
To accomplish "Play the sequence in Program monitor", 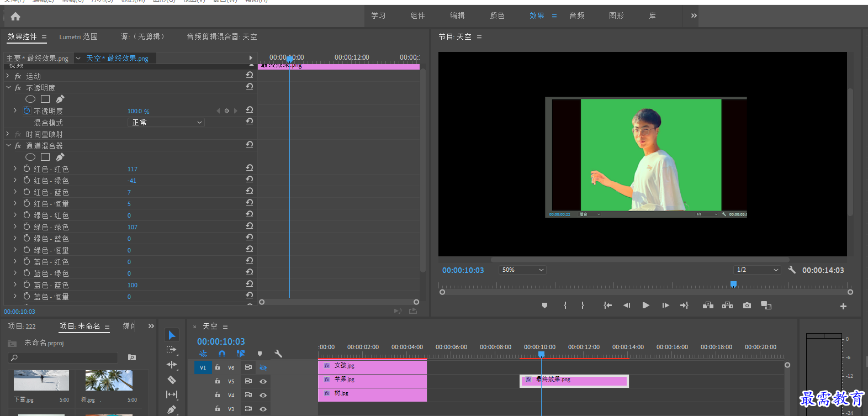I will (x=646, y=306).
